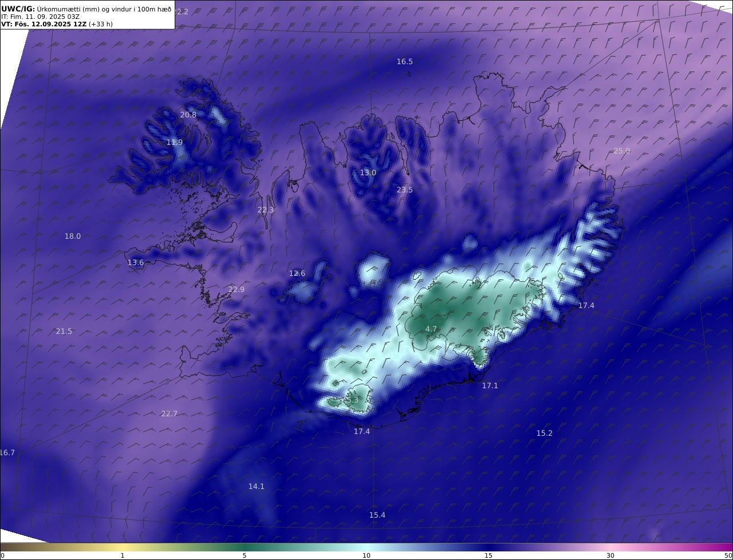Click the 23.5 value label
This screenshot has width=733, height=560.
405,190
